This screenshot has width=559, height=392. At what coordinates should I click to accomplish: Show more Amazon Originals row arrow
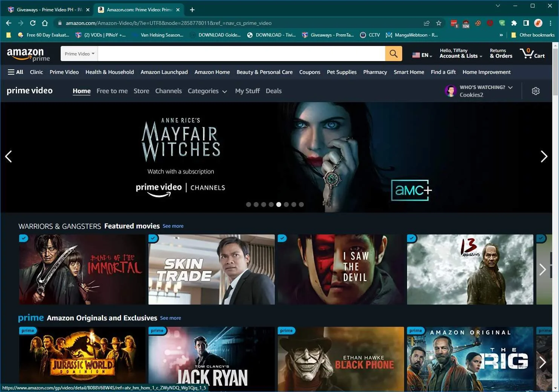[x=542, y=362]
